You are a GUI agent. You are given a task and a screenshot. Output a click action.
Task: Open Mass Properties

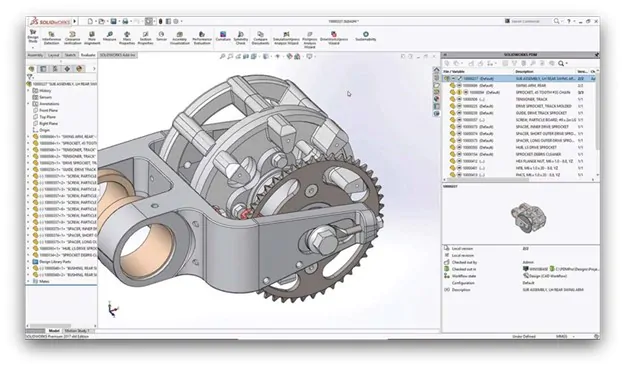click(x=127, y=38)
